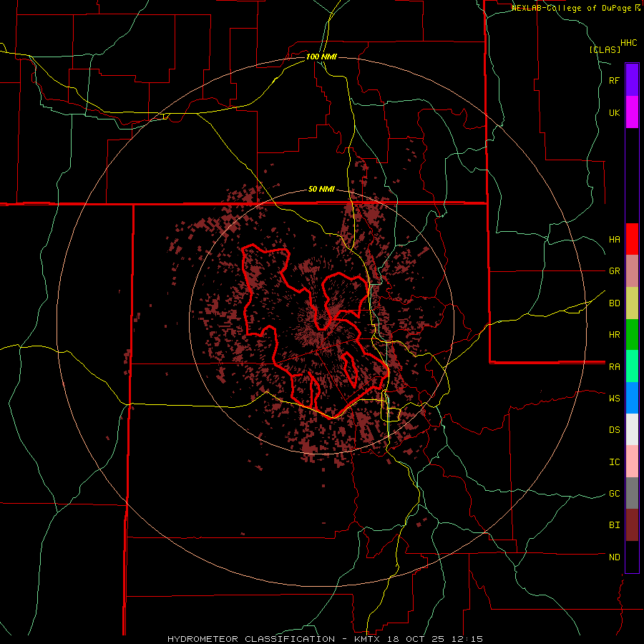Screen dimensions: 644x644
Task: Click the [CLAS] units label
Action: click(x=605, y=49)
